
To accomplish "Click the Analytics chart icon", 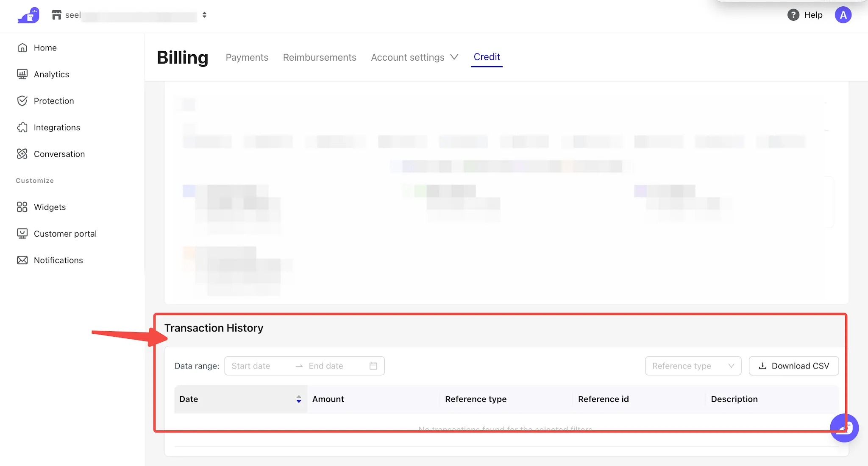I will pos(22,74).
